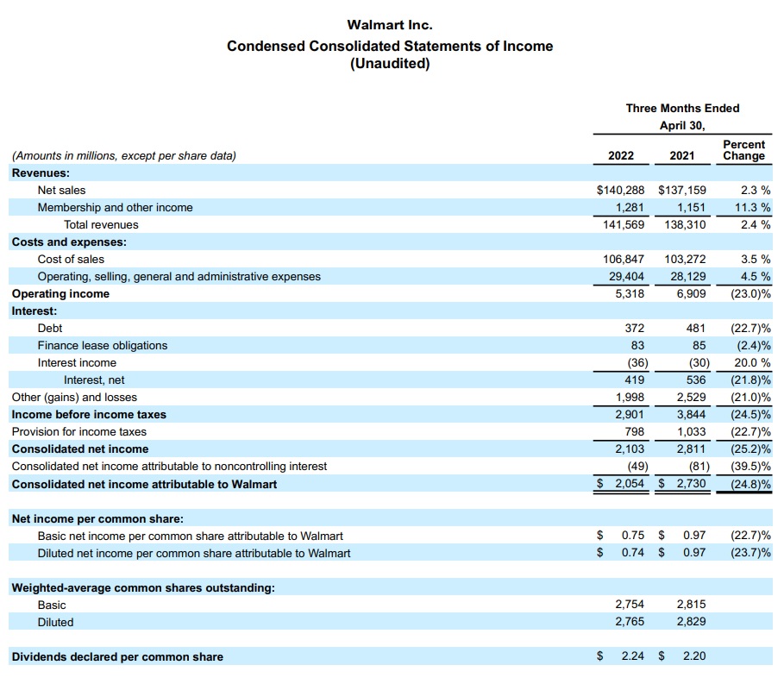Click the 'Interest income' row label

pos(77,362)
